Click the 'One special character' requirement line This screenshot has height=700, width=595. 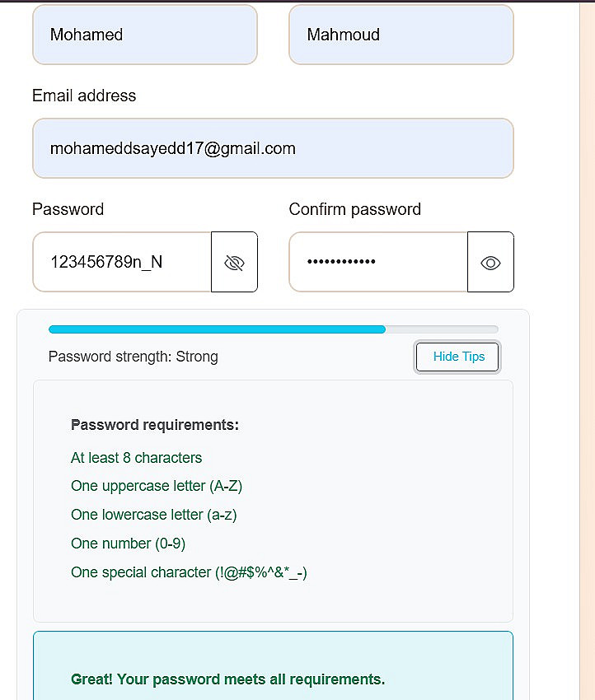(189, 572)
